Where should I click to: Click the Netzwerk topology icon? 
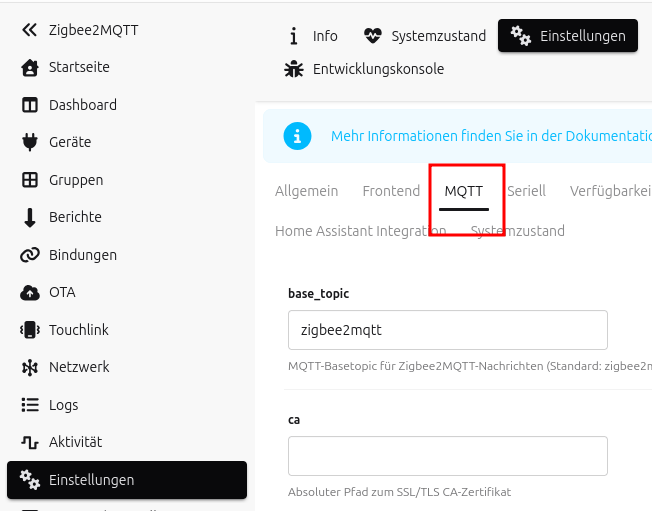click(30, 367)
